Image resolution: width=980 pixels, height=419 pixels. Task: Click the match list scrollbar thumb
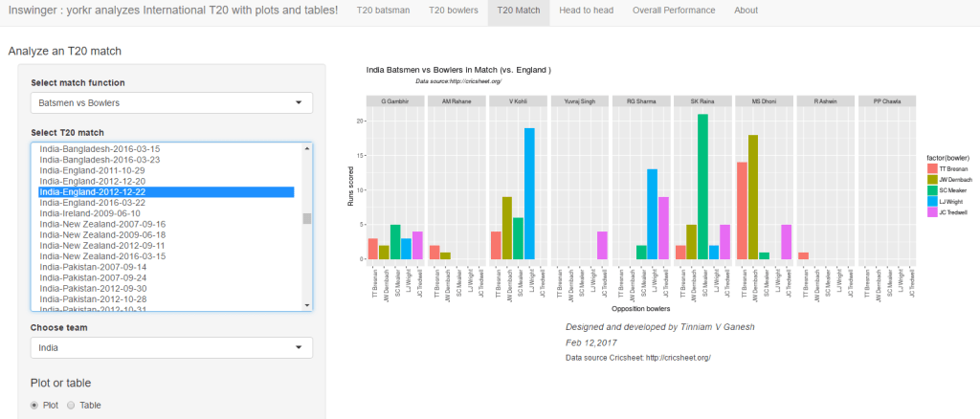tap(307, 218)
